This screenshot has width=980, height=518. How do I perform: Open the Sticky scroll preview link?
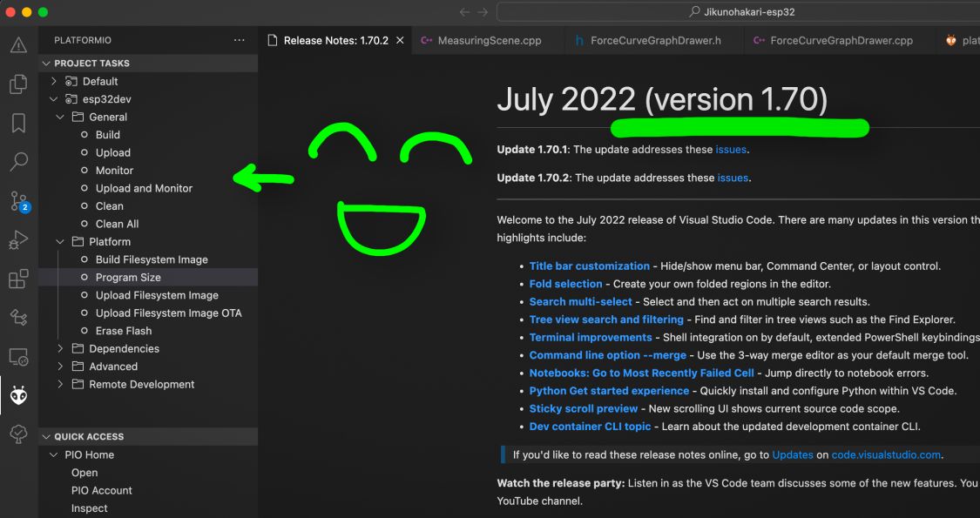tap(583, 408)
